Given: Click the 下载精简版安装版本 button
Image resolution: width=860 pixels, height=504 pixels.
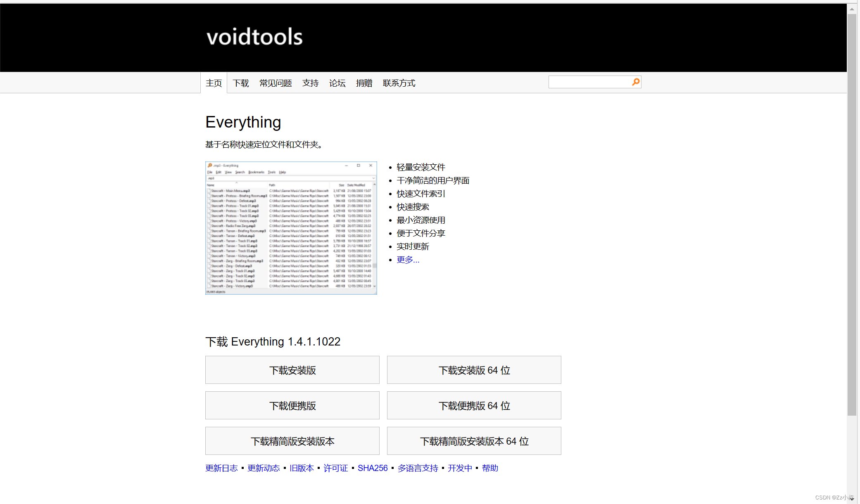Looking at the screenshot, I should click(x=292, y=441).
